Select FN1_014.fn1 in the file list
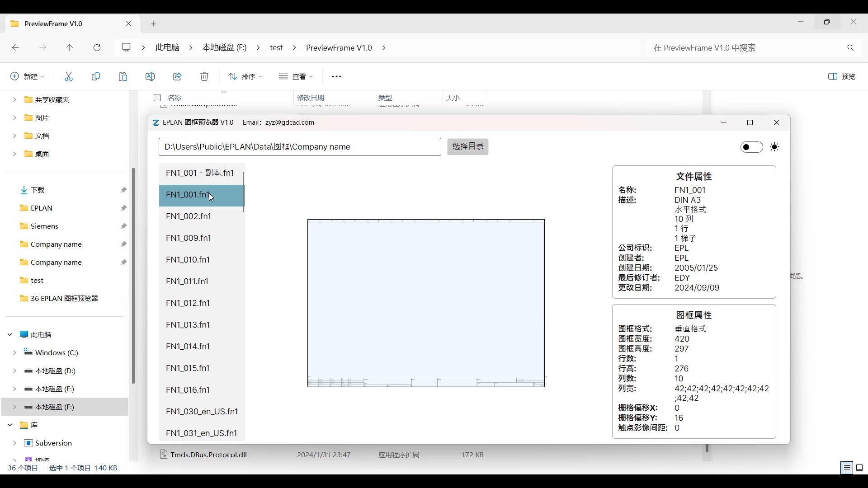Image resolution: width=868 pixels, height=488 pixels. point(201,347)
